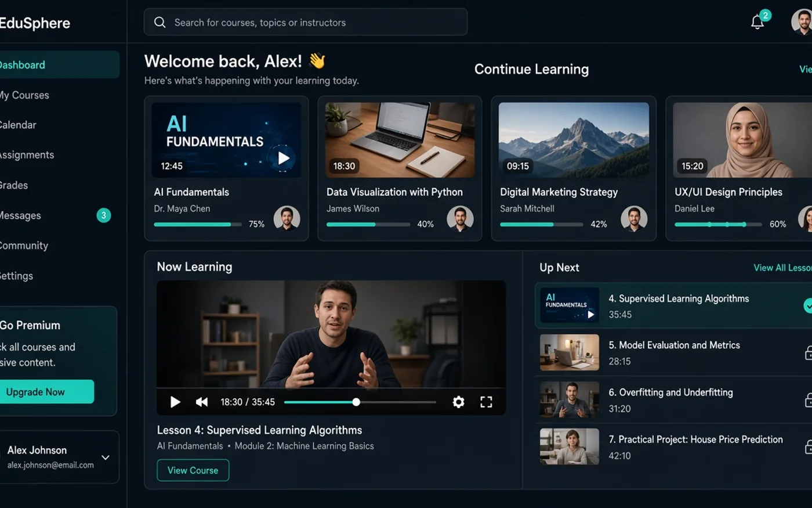Click the View link beside Continue Learning

pyautogui.click(x=806, y=69)
